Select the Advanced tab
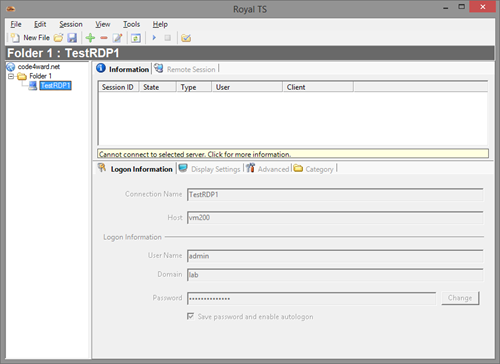 pos(268,169)
